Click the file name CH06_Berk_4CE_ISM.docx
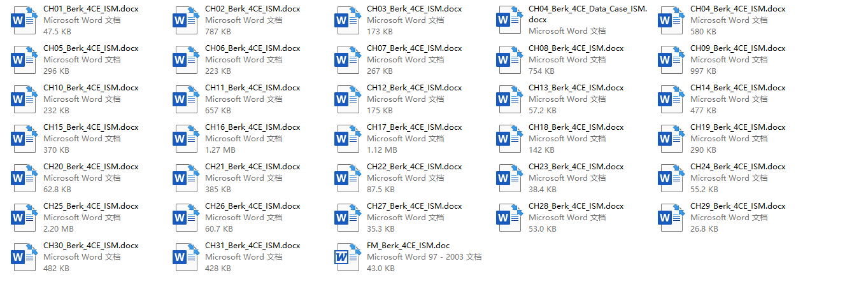868x301 pixels. (x=253, y=48)
